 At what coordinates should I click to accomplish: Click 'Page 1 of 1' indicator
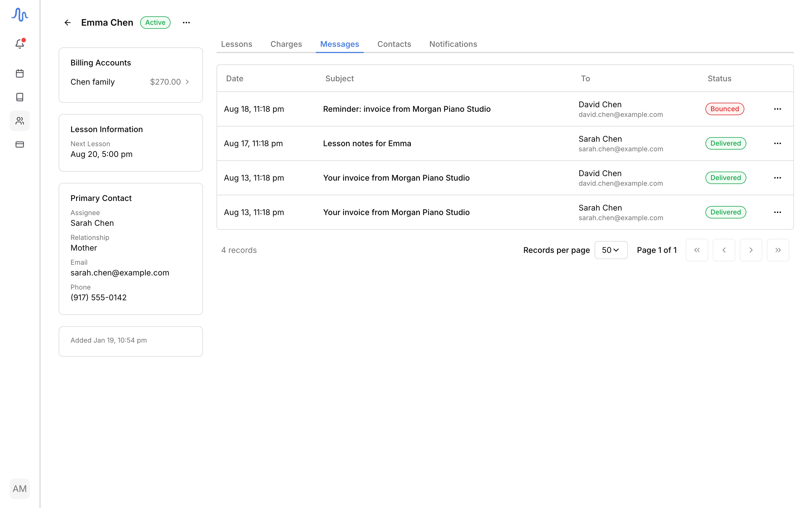pos(657,250)
